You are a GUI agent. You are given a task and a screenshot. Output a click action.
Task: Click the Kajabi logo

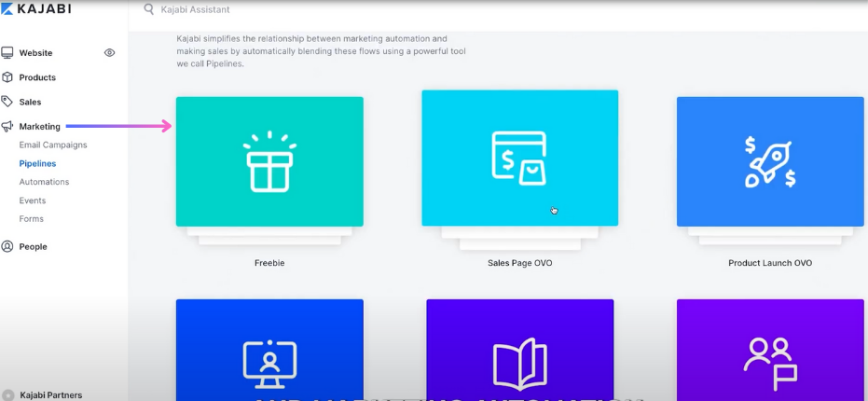[36, 8]
